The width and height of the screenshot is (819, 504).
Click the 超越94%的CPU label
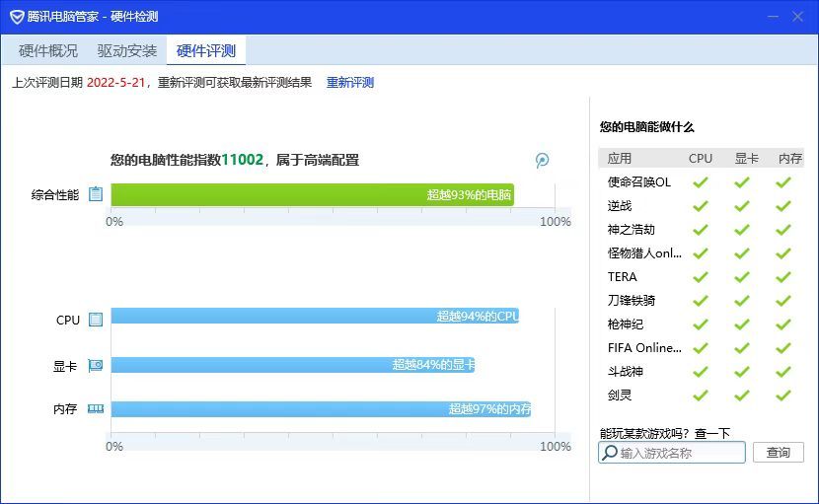coord(478,316)
